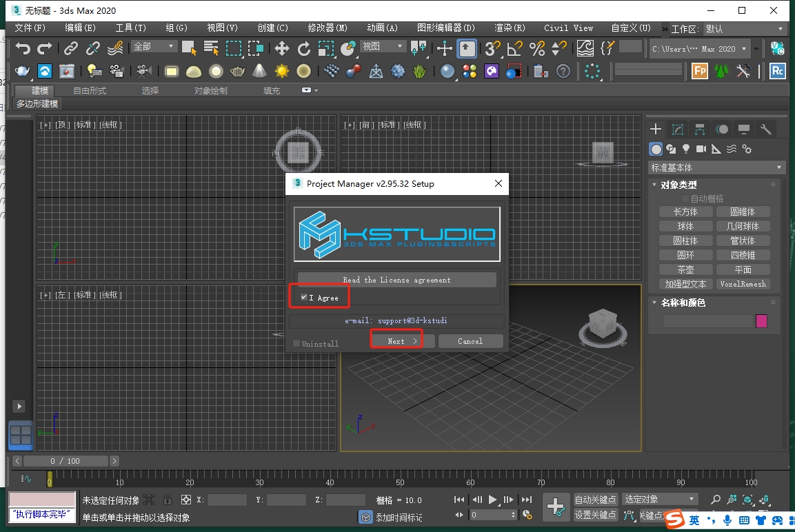Click Read the License agreement button
The image size is (795, 532).
396,280
